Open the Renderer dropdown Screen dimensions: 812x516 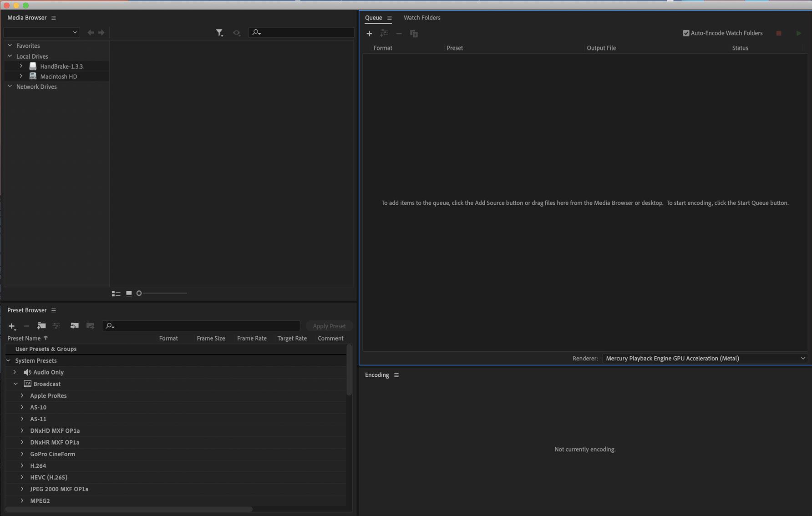(x=705, y=358)
